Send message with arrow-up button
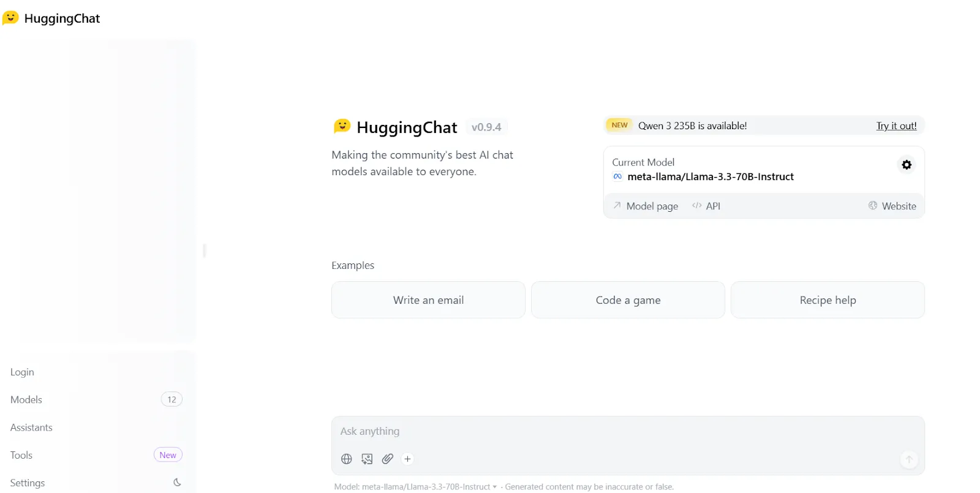 click(909, 459)
